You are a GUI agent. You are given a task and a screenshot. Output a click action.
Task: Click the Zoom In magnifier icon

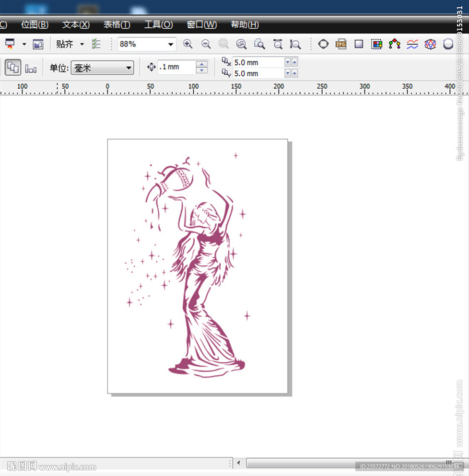click(188, 44)
